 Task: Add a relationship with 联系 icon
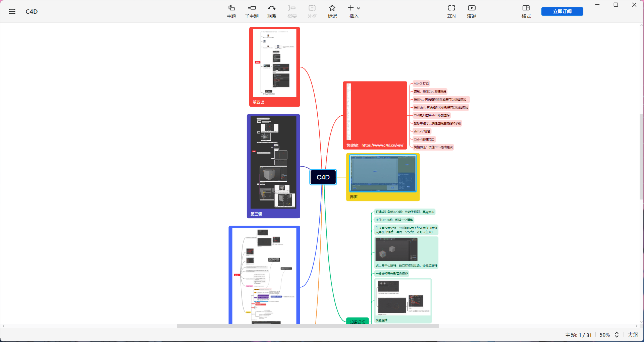click(x=272, y=11)
